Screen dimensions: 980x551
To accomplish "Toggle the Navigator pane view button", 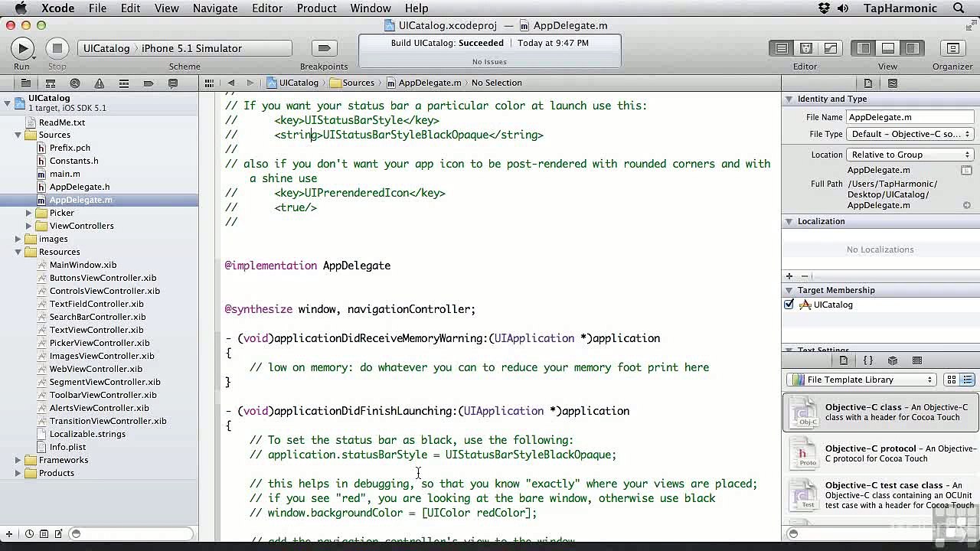I will coord(864,48).
